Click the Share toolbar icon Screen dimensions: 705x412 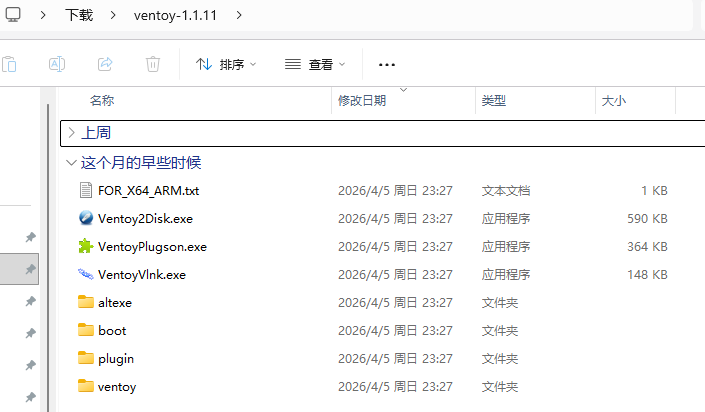(x=105, y=64)
